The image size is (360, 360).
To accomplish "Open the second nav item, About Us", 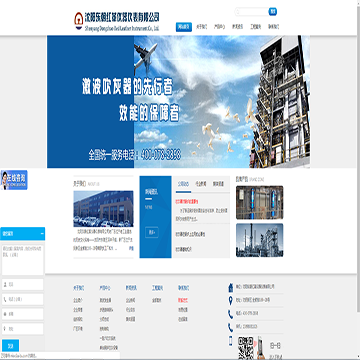I will click(x=201, y=27).
